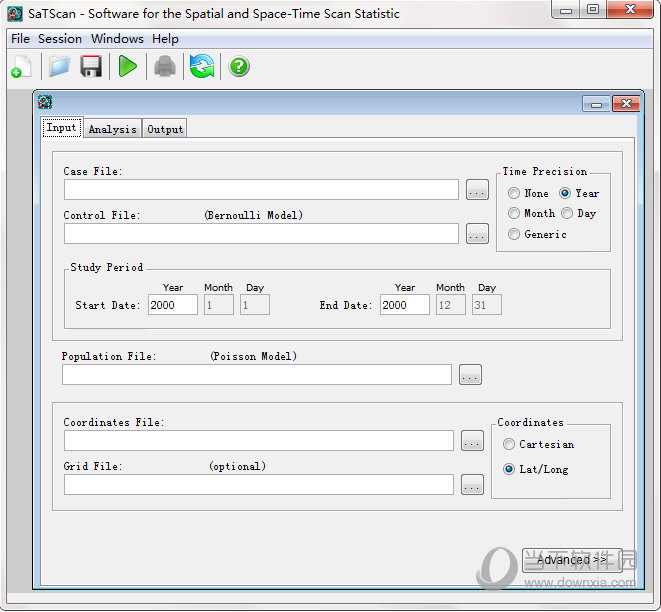The width and height of the screenshot is (661, 612).
Task: Click the printer icon in toolbar
Action: click(165, 67)
